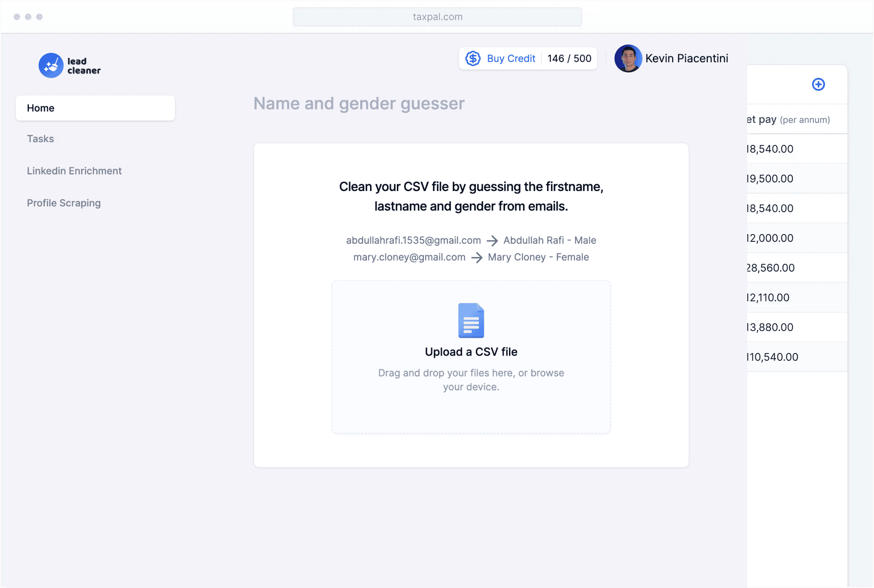
Task: Click the pay (per annum) column header
Action: pos(789,120)
